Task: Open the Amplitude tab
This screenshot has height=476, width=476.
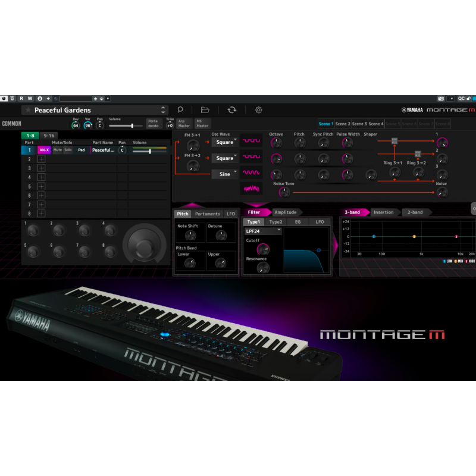Action: click(x=286, y=212)
